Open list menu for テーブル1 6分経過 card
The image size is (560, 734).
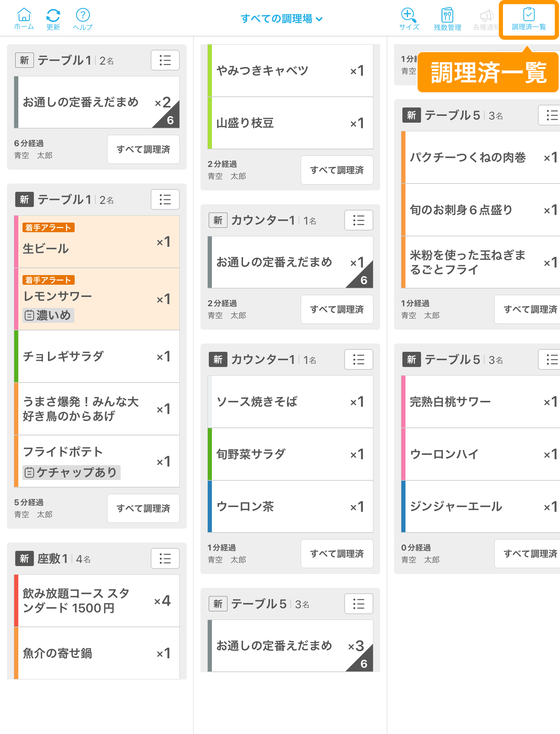coord(165,60)
